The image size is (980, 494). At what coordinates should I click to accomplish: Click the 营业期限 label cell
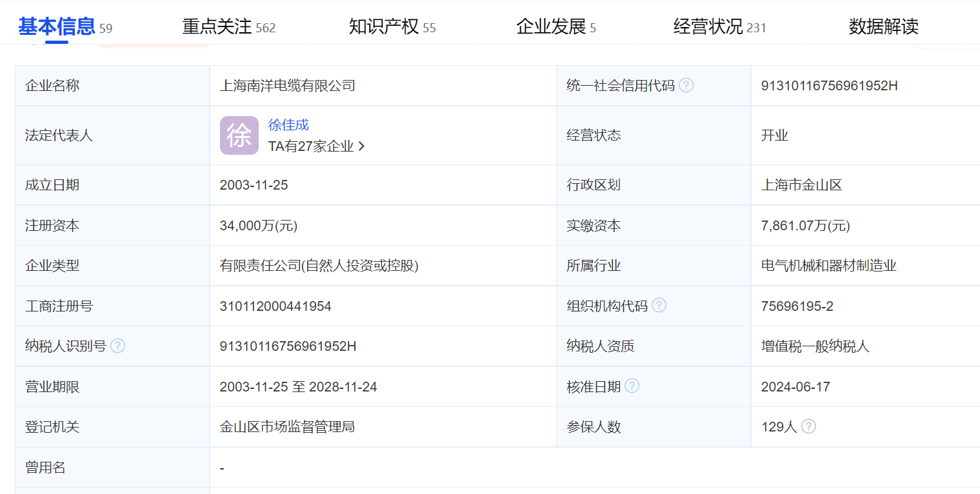(112, 387)
